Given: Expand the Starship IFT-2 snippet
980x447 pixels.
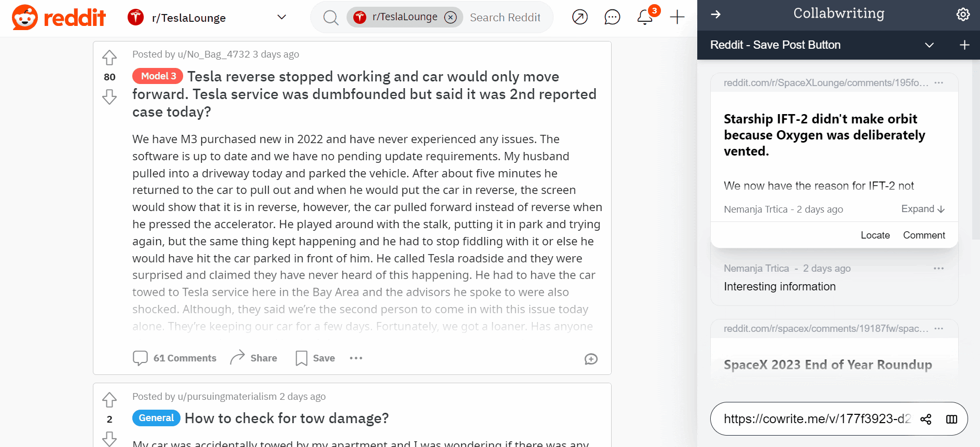Looking at the screenshot, I should pyautogui.click(x=923, y=209).
